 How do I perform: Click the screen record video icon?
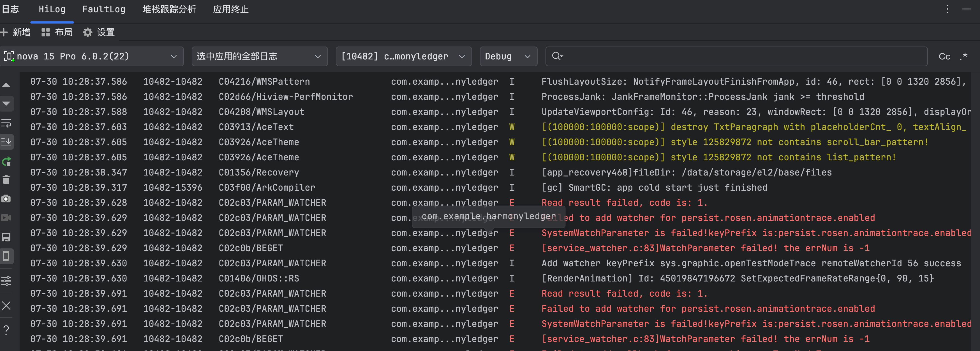coord(6,218)
